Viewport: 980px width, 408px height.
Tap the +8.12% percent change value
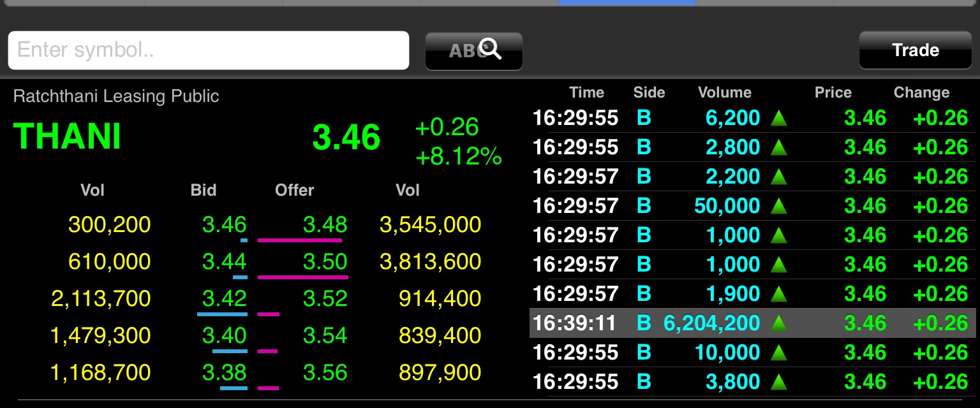(458, 156)
